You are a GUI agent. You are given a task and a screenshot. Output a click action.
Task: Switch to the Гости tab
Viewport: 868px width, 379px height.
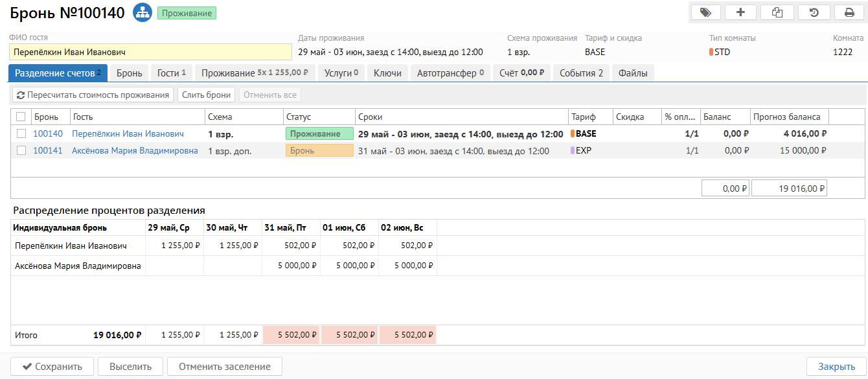point(172,73)
